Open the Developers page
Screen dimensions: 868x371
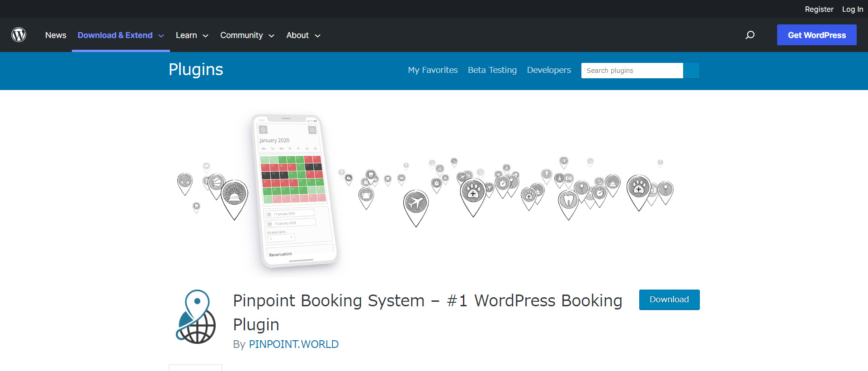pos(549,70)
